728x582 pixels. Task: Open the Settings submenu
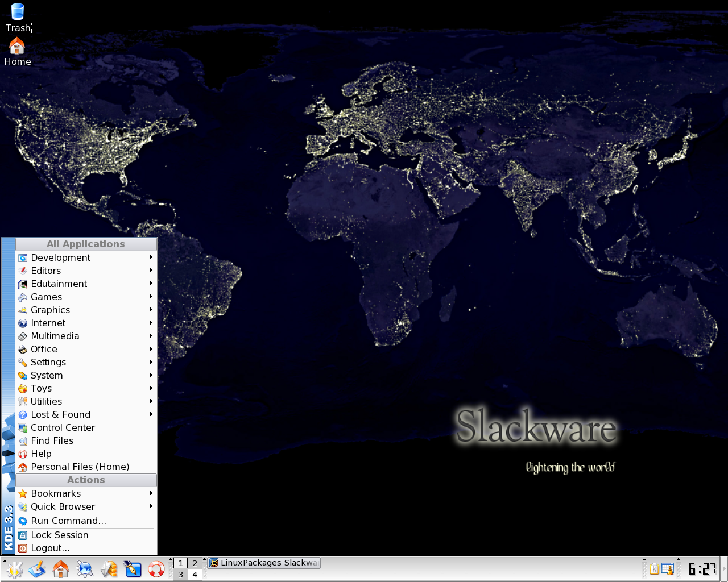point(86,362)
